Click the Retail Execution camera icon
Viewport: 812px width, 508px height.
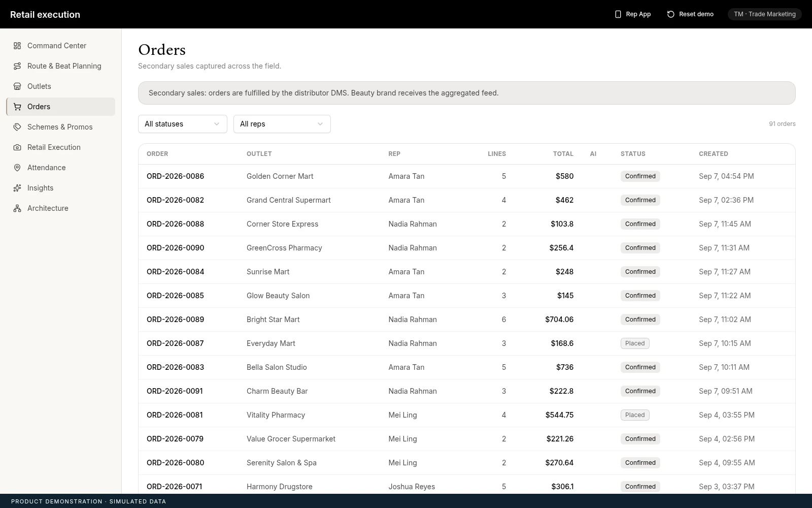tap(17, 147)
